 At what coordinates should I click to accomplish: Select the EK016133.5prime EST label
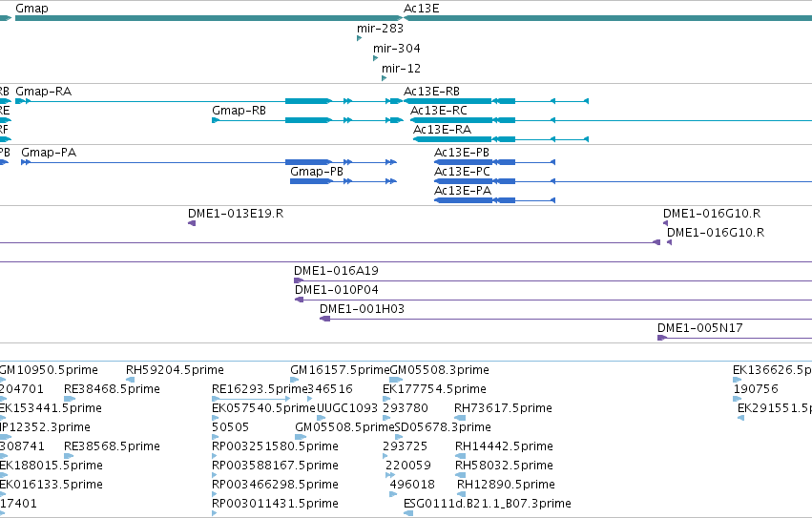(x=52, y=485)
